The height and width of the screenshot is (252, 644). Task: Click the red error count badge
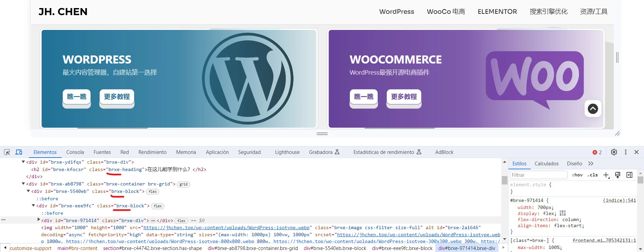click(x=597, y=152)
